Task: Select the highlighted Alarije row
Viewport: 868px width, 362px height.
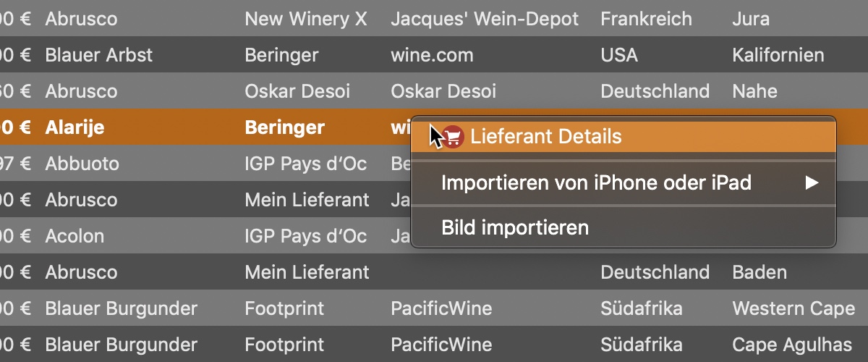Action: coord(434,127)
